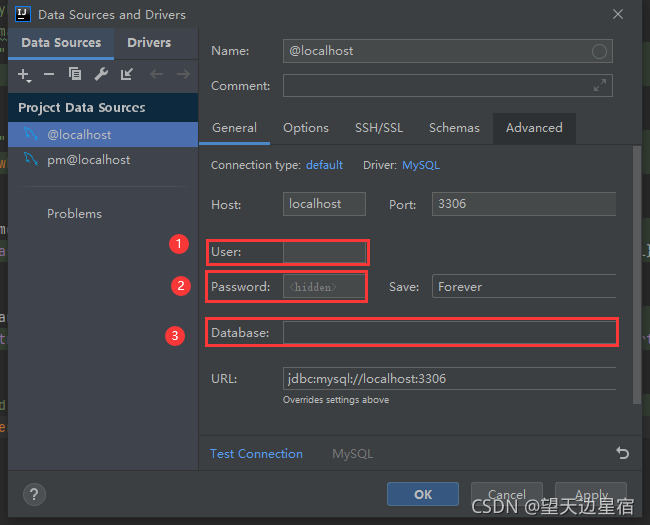Image resolution: width=650 pixels, height=525 pixels.
Task: Duplicate the selected data source
Action: pos(75,74)
